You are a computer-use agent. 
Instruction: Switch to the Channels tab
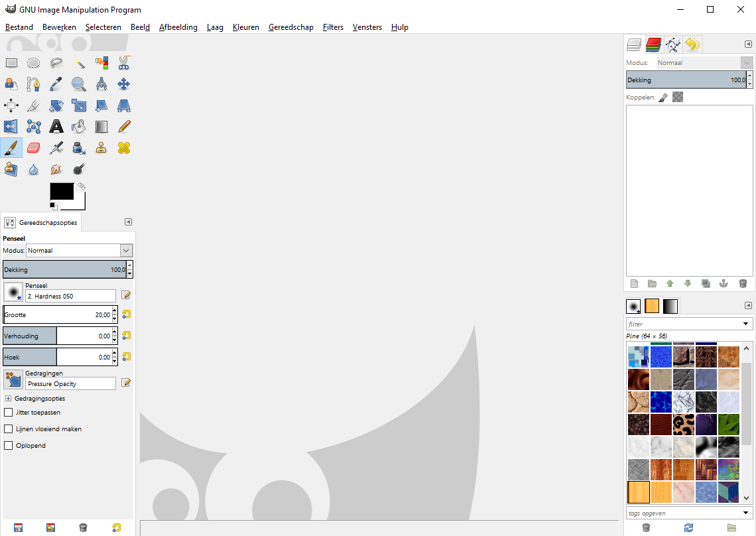[653, 44]
